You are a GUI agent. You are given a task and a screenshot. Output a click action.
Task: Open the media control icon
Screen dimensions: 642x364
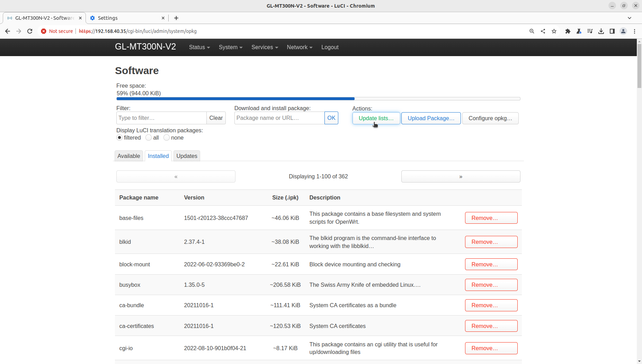point(590,31)
